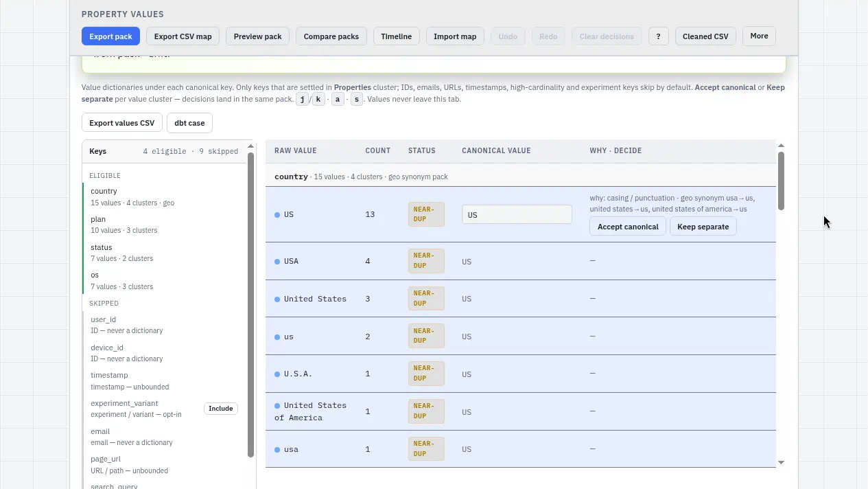Open Compare packs
The height and width of the screenshot is (489, 868).
(x=331, y=36)
